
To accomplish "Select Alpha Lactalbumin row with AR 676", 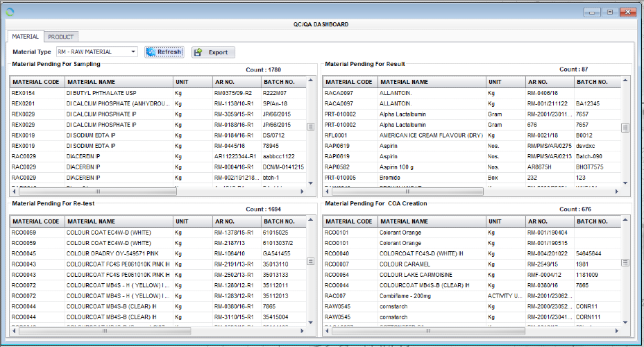I will pyautogui.click(x=472, y=125).
